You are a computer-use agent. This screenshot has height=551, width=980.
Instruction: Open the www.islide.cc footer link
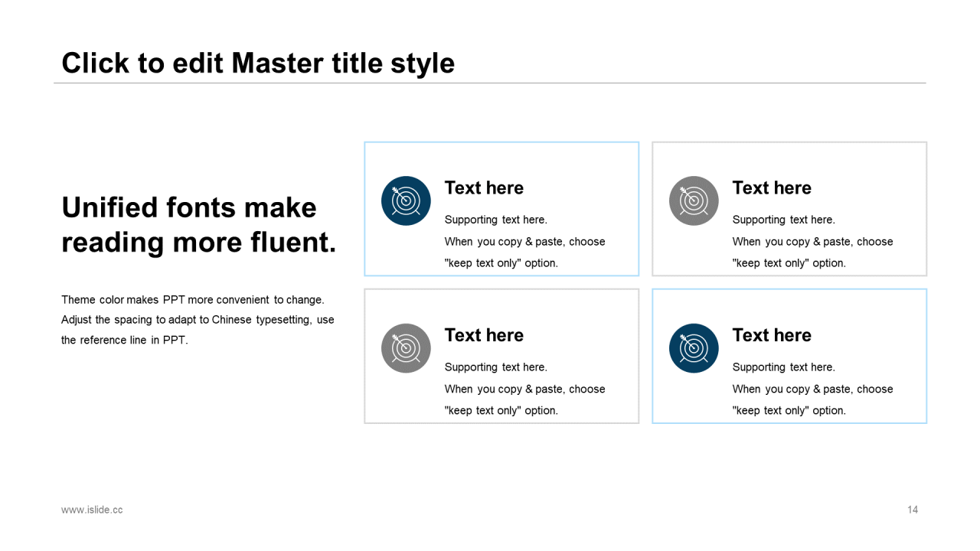pyautogui.click(x=92, y=510)
